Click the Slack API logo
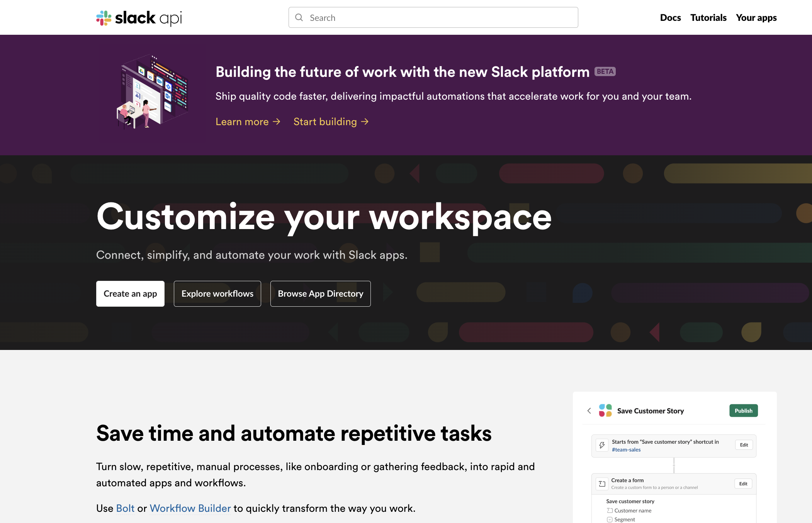The width and height of the screenshot is (812, 523). 139,18
